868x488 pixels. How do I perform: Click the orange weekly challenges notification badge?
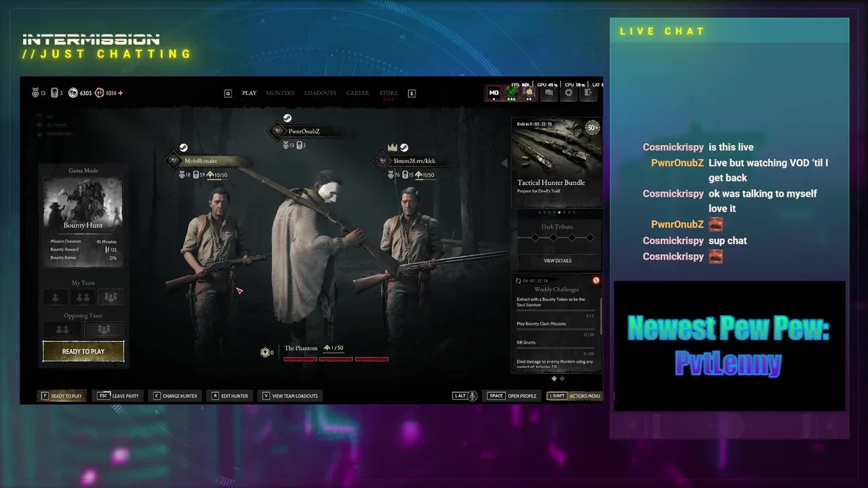point(596,280)
